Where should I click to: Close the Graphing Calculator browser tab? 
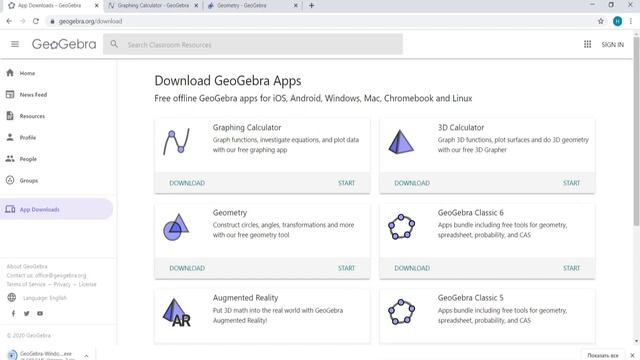coord(196,6)
